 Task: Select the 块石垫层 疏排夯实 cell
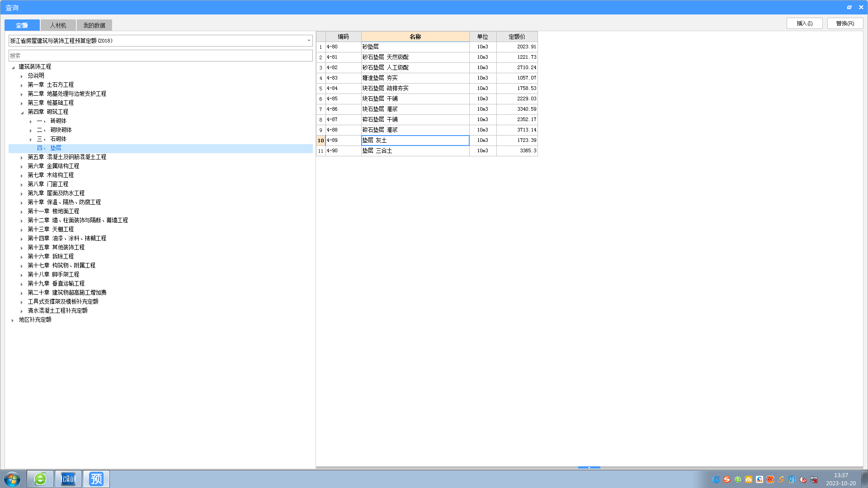pyautogui.click(x=415, y=88)
